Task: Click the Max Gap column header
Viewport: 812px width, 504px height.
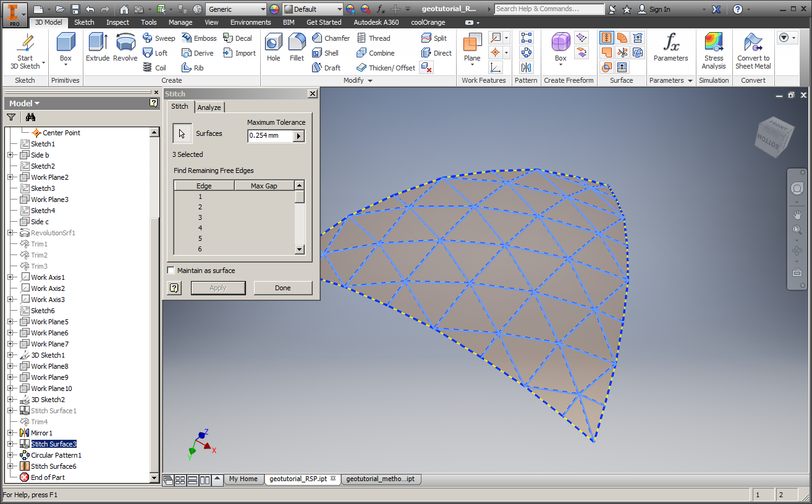Action: tap(264, 185)
